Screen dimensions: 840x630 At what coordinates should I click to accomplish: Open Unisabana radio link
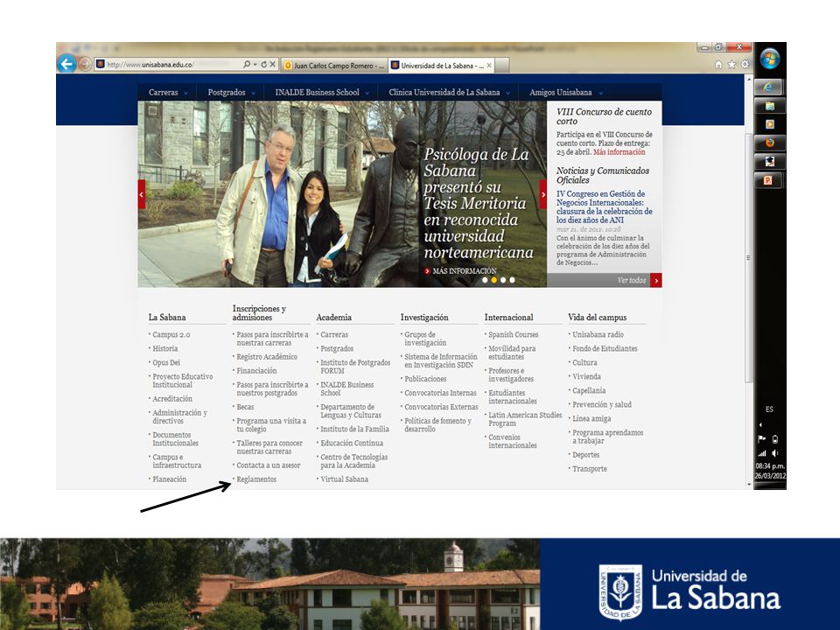598,335
